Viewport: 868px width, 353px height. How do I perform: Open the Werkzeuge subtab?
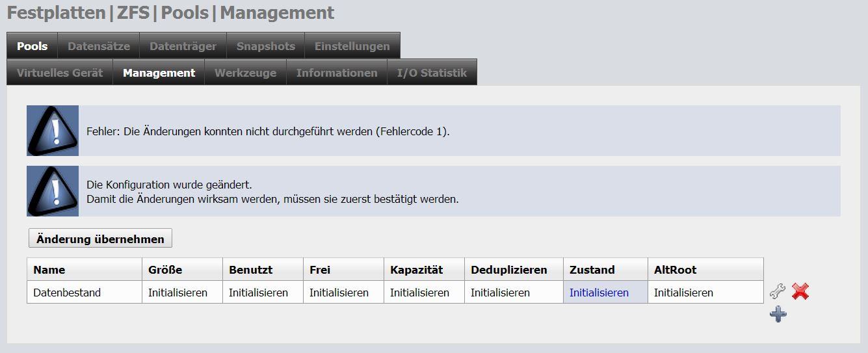click(x=246, y=73)
